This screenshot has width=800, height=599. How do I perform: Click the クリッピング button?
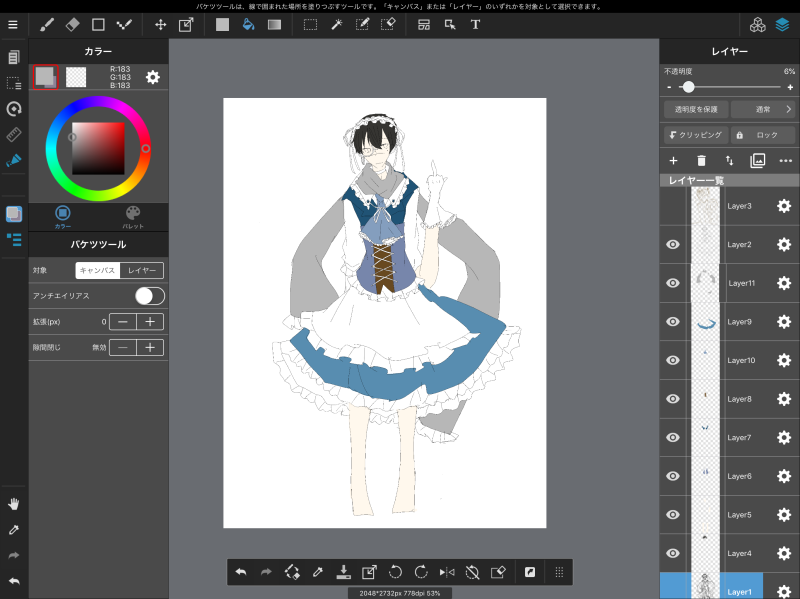694,135
